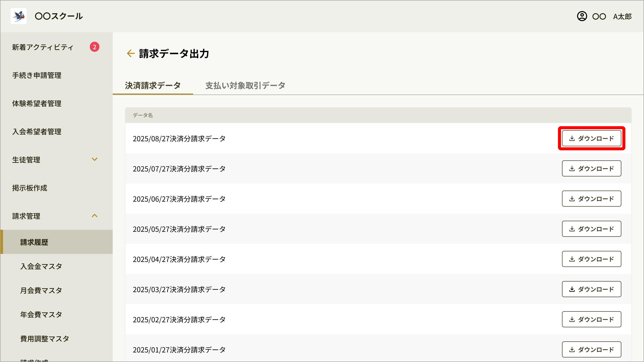644x362 pixels.
Task: Open 体験希望者管理 in the sidebar
Action: click(37, 103)
